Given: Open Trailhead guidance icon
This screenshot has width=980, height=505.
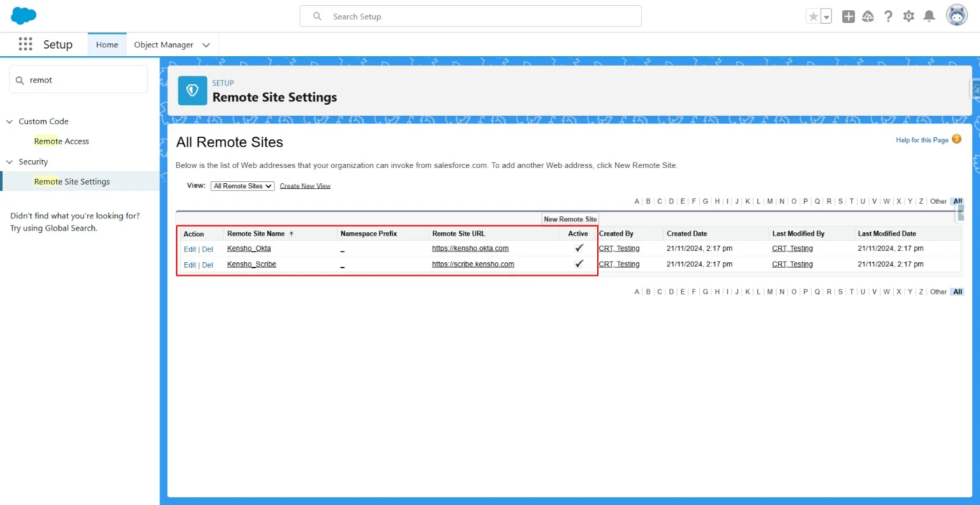Looking at the screenshot, I should [x=868, y=17].
